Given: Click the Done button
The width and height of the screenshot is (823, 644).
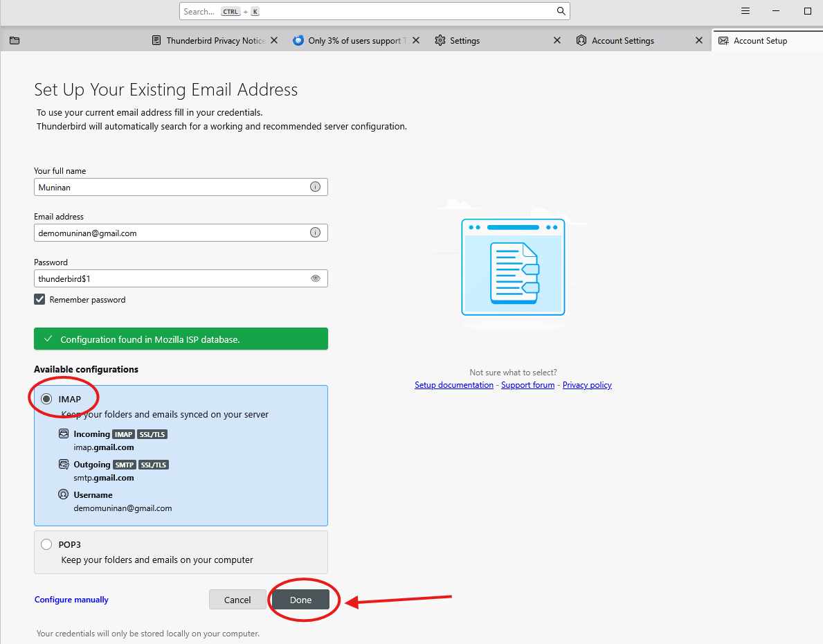Looking at the screenshot, I should (x=301, y=600).
